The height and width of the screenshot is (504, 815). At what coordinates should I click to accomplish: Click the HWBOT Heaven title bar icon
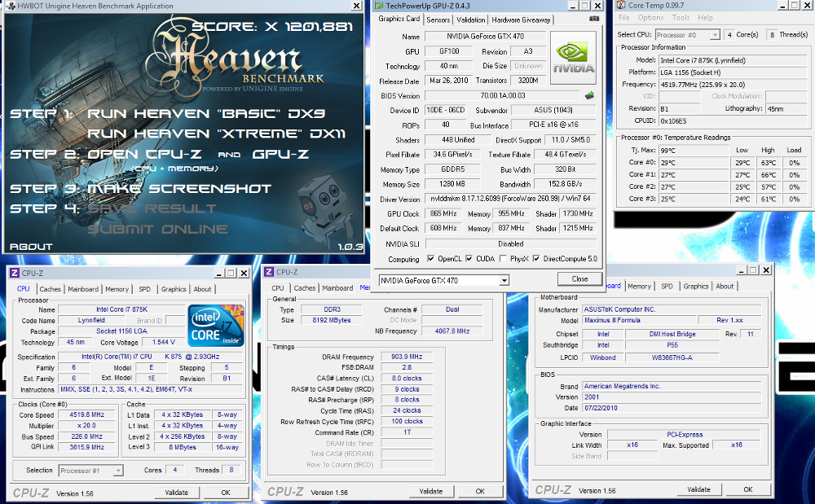(11, 6)
